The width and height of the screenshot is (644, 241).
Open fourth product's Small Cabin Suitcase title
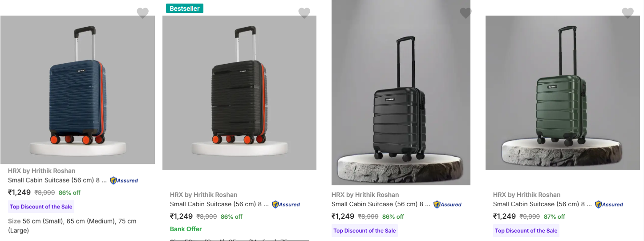pos(543,204)
